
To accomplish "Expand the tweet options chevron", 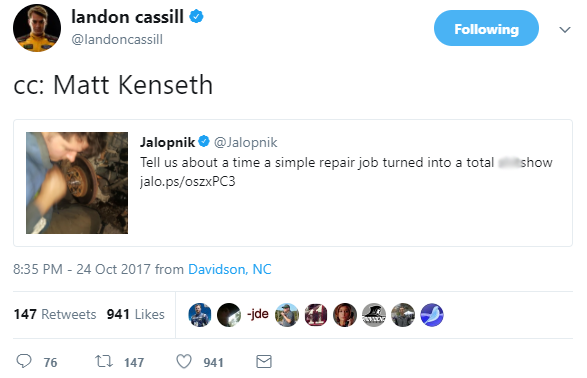I will (565, 29).
